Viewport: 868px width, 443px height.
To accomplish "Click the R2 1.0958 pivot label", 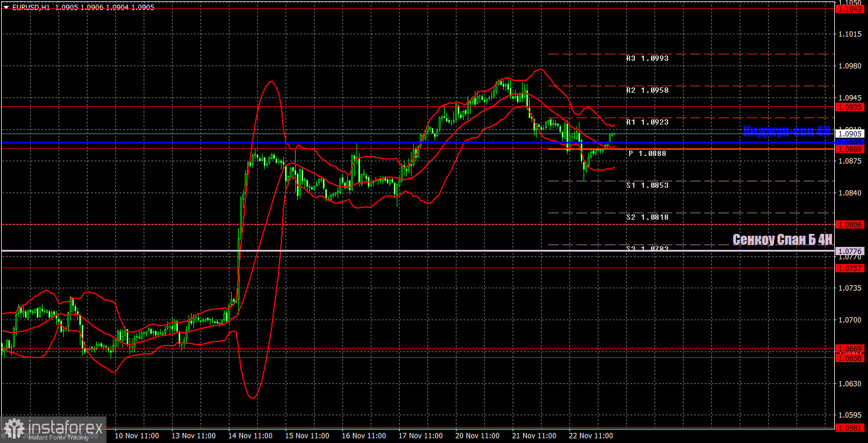I will (x=647, y=90).
